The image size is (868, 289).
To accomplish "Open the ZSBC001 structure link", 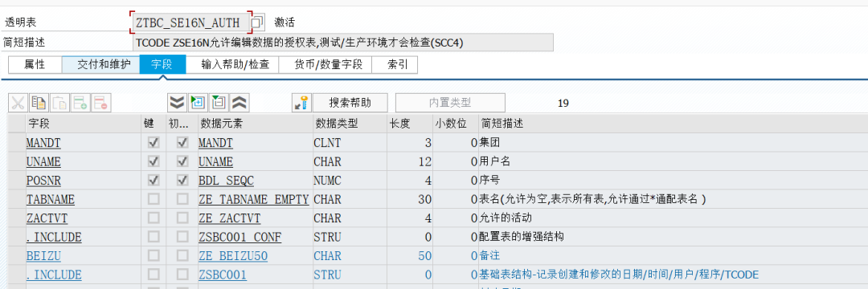I will pyautogui.click(x=223, y=275).
